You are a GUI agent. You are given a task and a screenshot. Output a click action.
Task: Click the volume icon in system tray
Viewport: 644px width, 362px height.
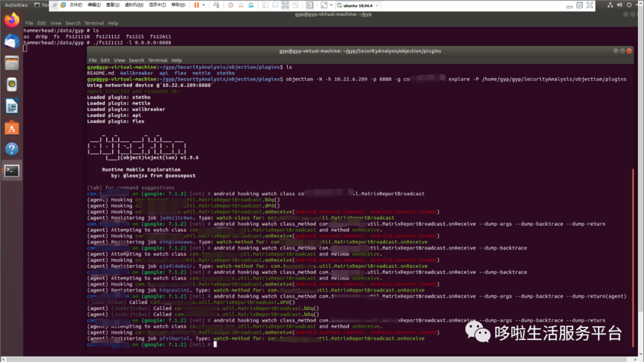620,5
